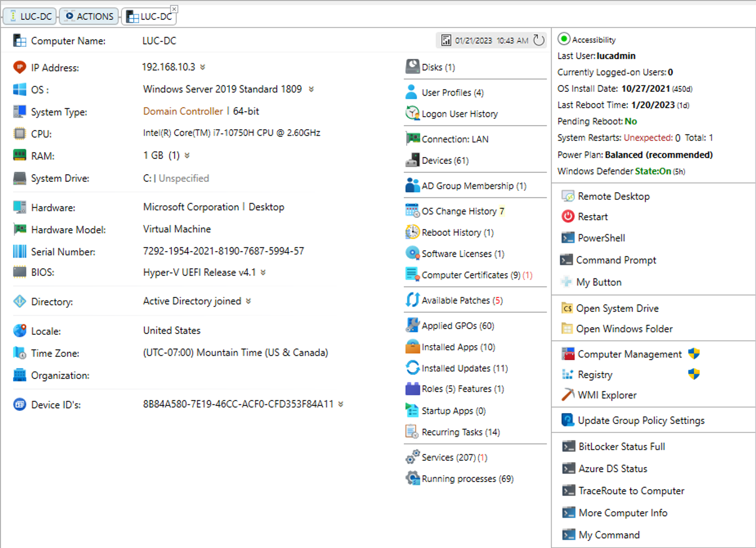Click the shield icon beside Computer Management

[x=694, y=353]
